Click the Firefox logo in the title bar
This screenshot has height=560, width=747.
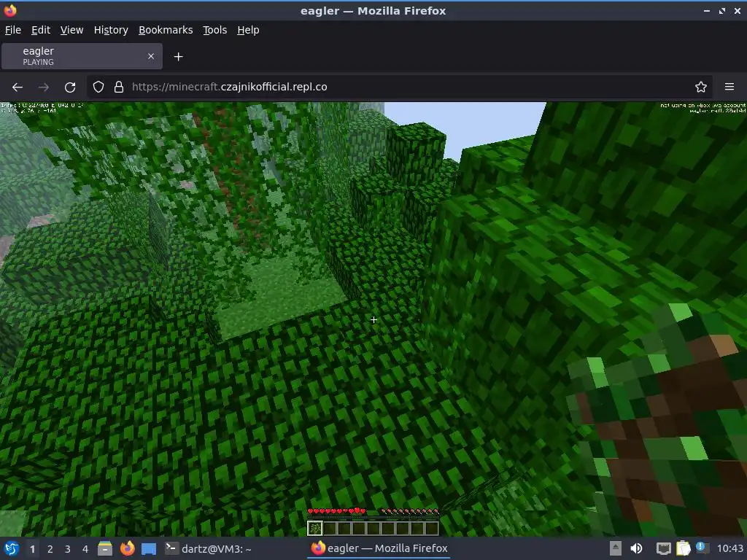[10, 10]
